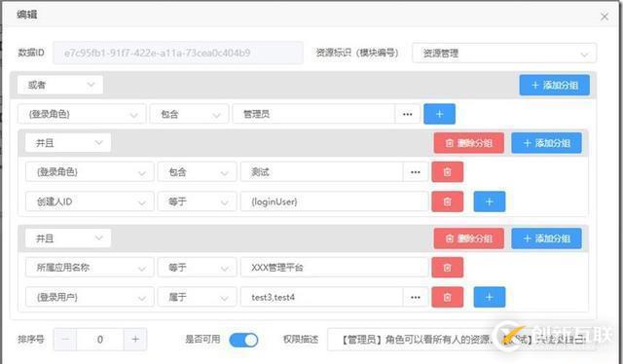Open (登录角色) field dropdown in 管理员 row

[82, 115]
